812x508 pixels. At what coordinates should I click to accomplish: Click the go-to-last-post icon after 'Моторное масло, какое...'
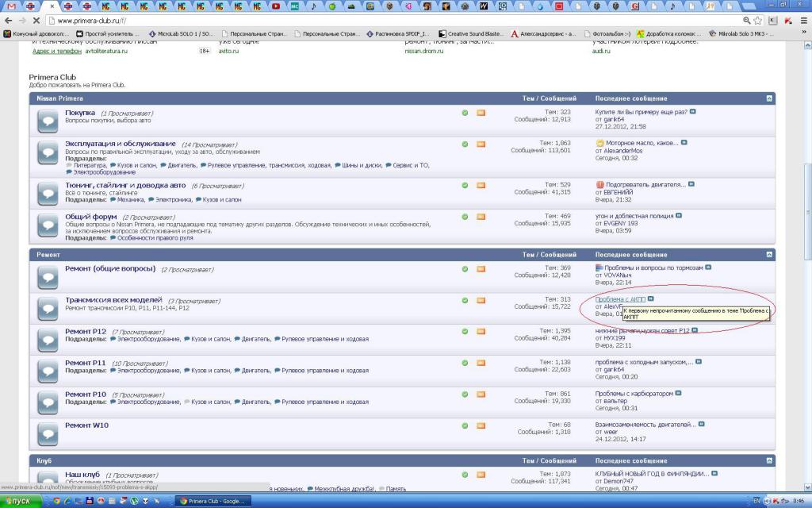[x=684, y=143]
